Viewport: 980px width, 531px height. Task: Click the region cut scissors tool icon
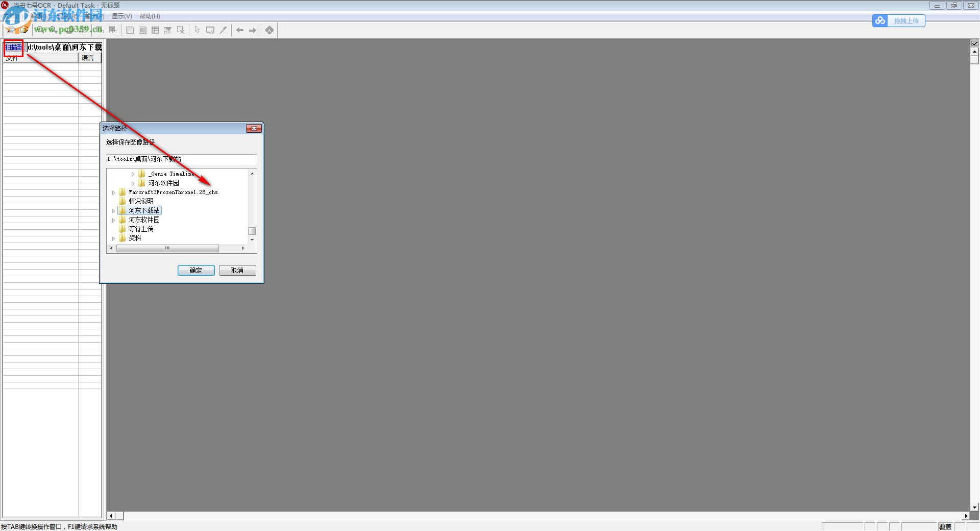(210, 30)
